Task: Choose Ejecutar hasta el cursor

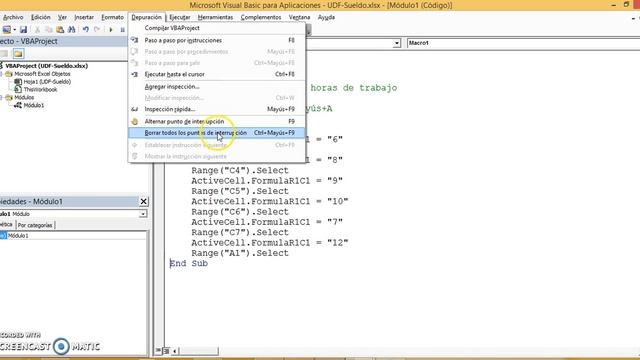Action: click(217, 74)
